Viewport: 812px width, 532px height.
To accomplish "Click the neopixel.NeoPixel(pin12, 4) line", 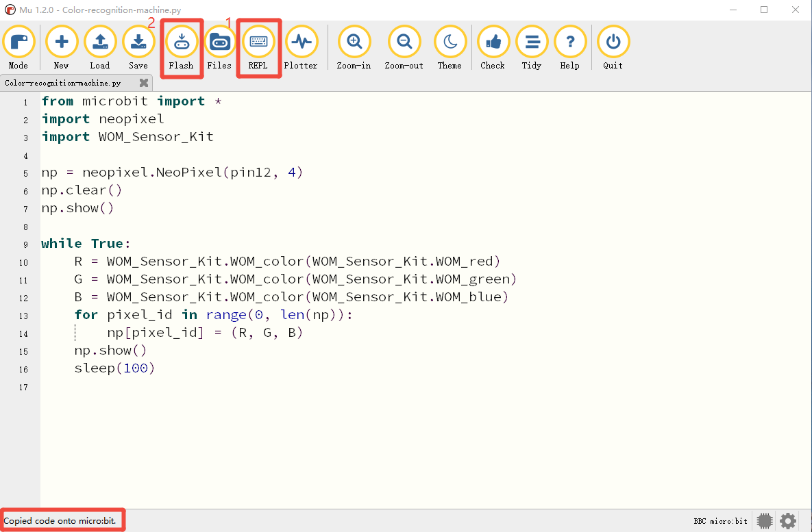I will tap(172, 173).
